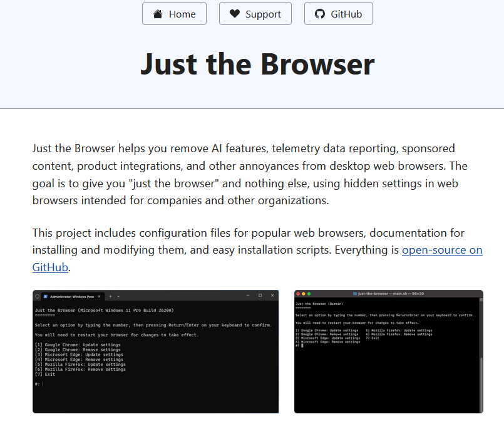Viewport: 504px width, 429px height.
Task: Open the GitHub button
Action: [338, 13]
